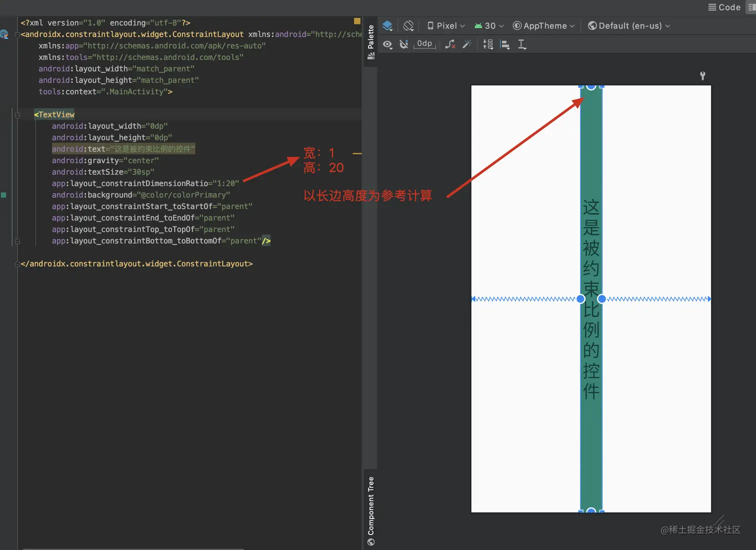The width and height of the screenshot is (756, 550).
Task: Open the Palette side panel
Action: (370, 42)
